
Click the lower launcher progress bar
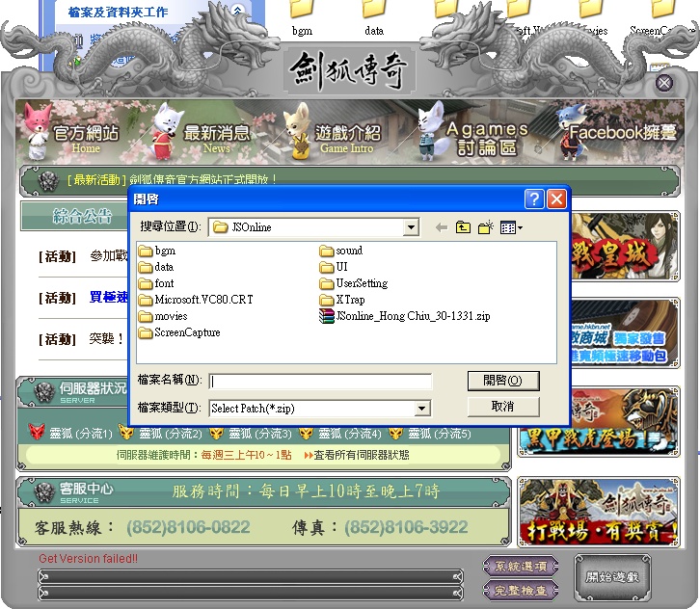click(x=251, y=593)
